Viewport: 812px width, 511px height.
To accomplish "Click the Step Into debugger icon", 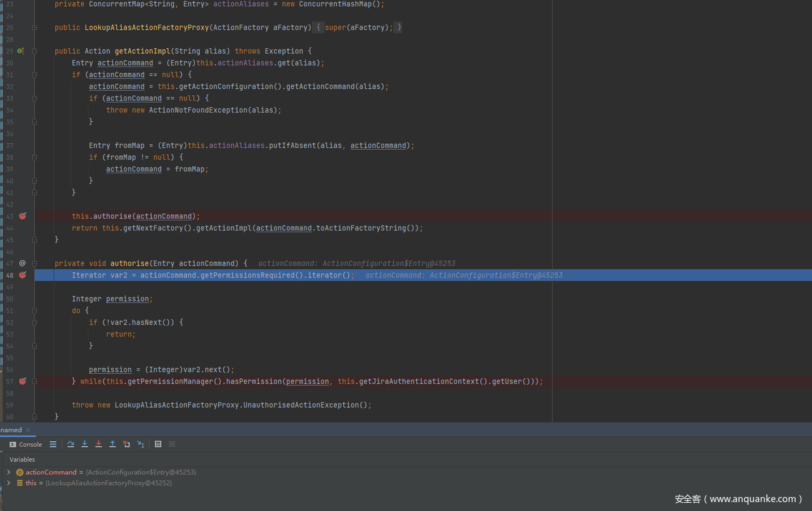I will (84, 444).
